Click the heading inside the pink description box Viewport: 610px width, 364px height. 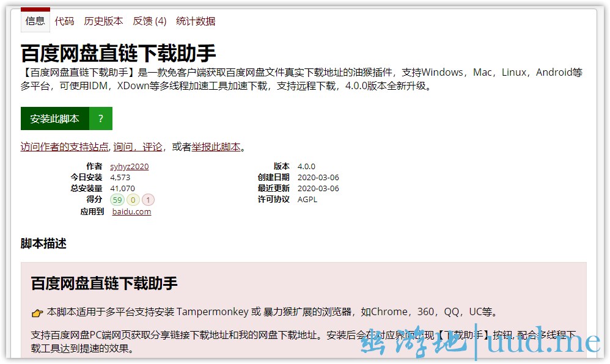coord(104,283)
